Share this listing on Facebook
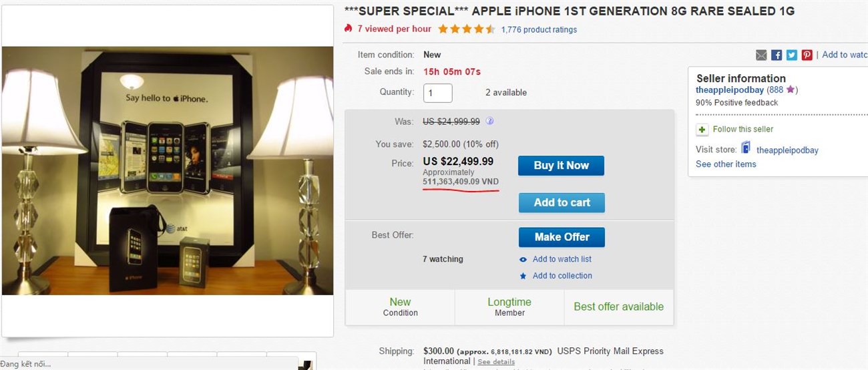868x370 pixels. 777,55
